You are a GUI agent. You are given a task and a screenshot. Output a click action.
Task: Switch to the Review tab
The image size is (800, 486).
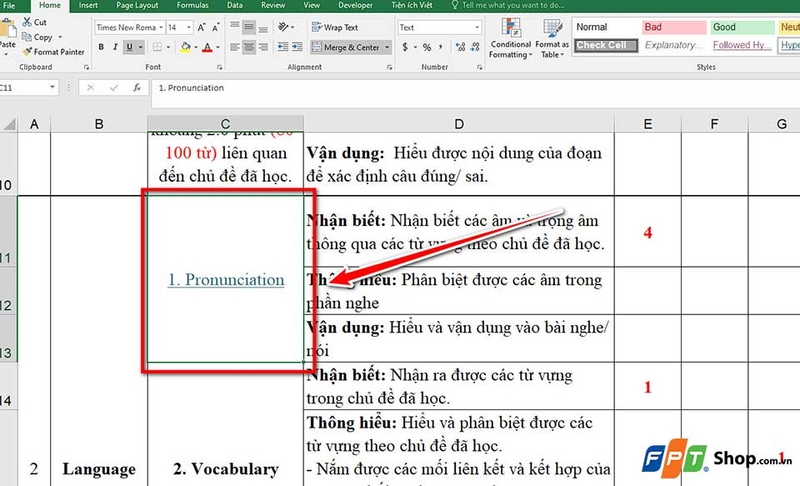273,5
